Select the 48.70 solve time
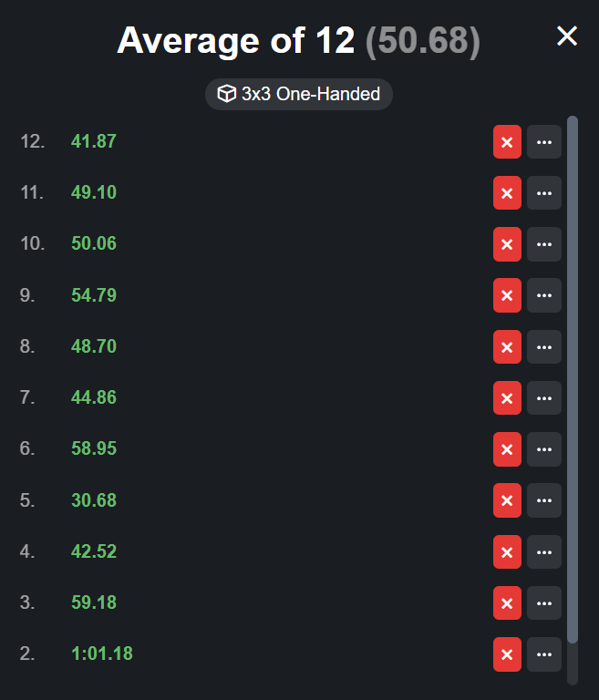The width and height of the screenshot is (599, 700). 94,346
